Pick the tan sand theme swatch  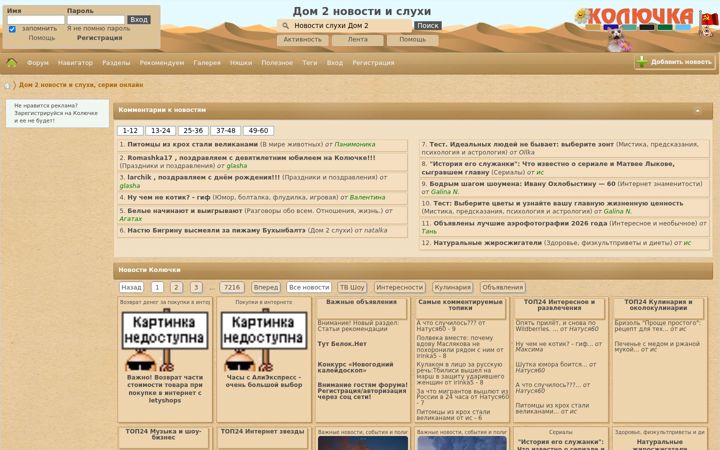[593, 27]
